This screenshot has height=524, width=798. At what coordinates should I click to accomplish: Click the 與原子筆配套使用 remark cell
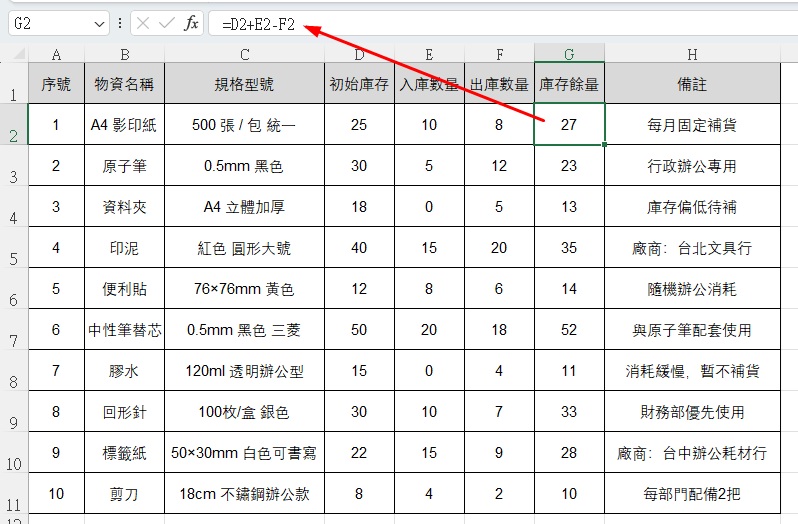click(692, 330)
